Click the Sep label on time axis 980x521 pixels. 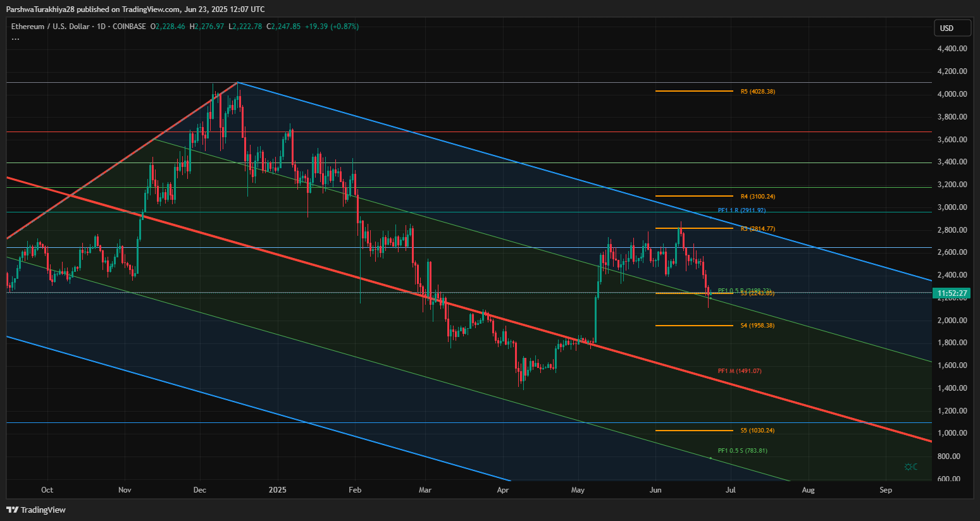(x=886, y=490)
